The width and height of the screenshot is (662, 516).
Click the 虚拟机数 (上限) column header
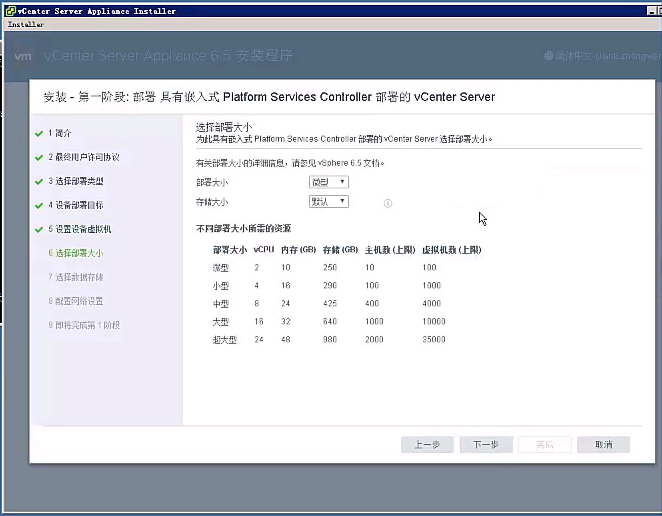(452, 250)
